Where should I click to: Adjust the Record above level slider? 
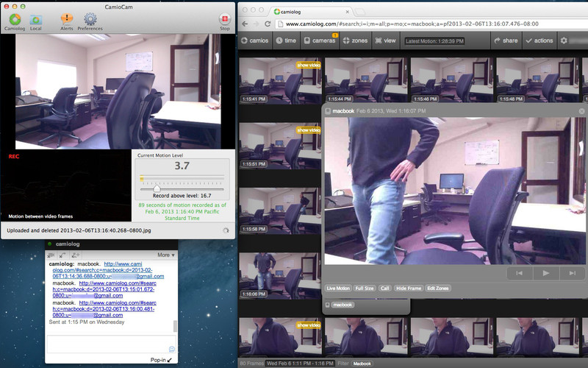pos(157,189)
